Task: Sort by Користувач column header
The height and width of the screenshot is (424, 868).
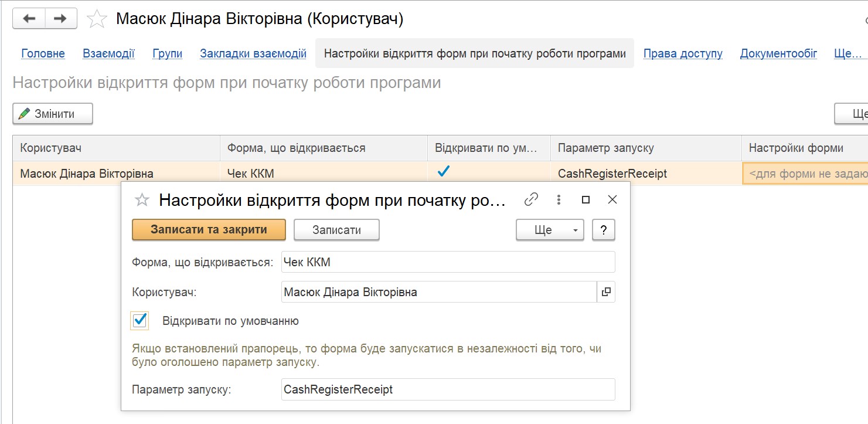Action: (117, 148)
